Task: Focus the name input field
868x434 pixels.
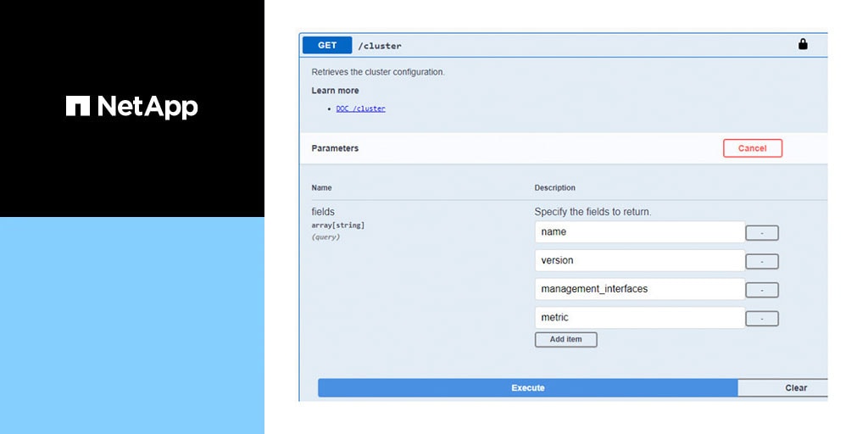Action: pos(639,232)
